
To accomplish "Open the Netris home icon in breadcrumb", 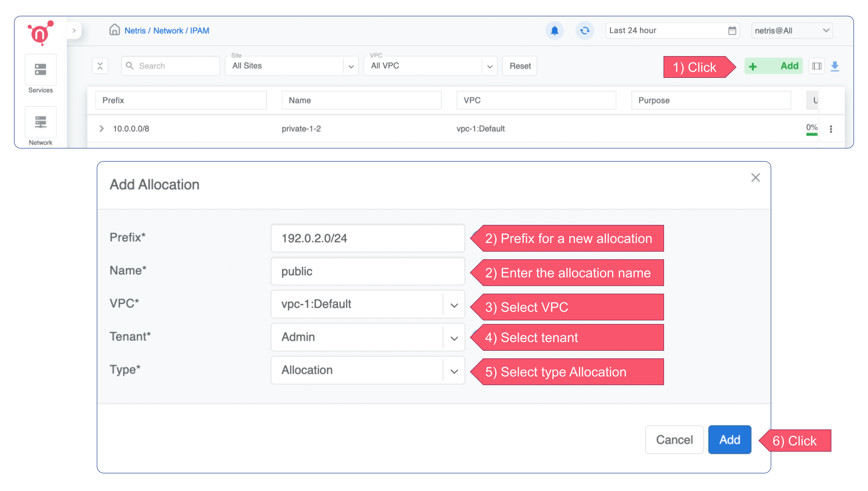I will 114,30.
